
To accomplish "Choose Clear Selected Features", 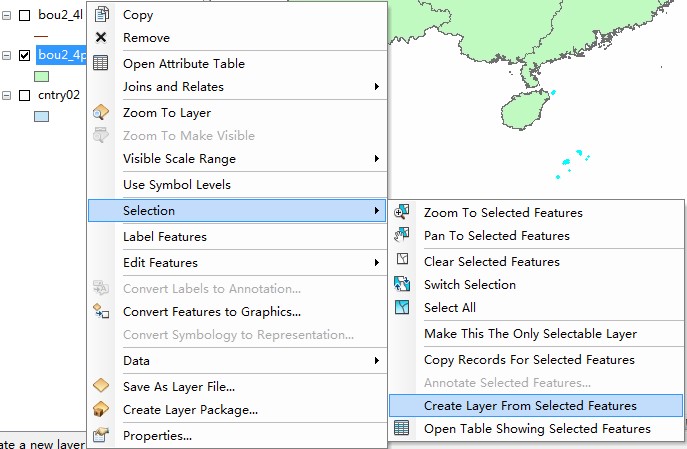I will [536, 262].
